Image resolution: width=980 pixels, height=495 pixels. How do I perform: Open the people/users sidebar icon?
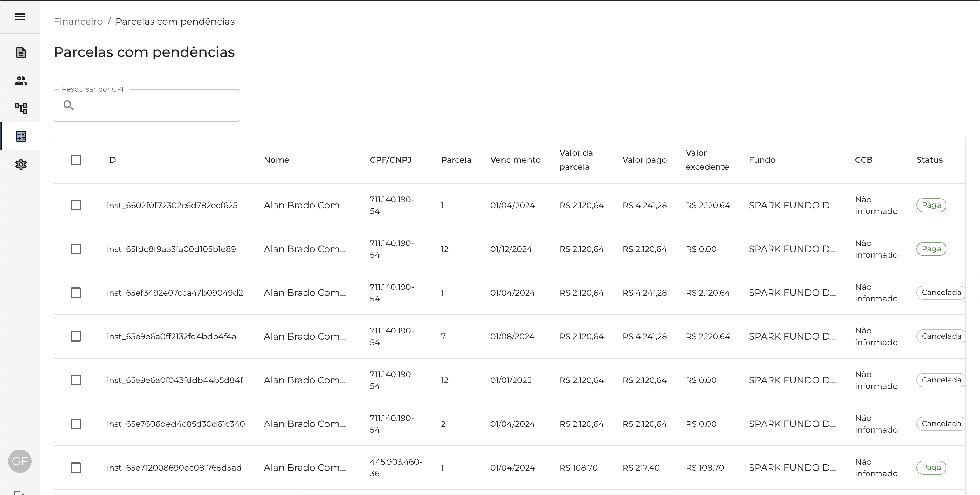(x=21, y=80)
